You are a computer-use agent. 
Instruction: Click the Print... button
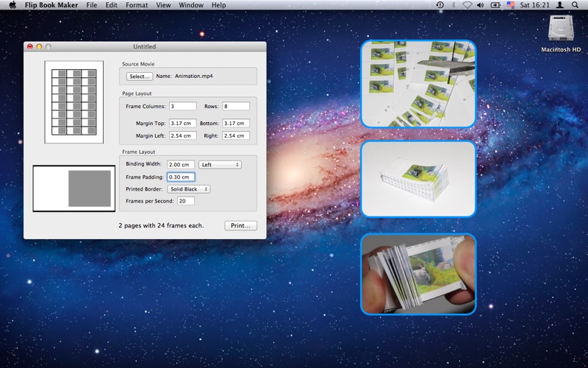click(241, 225)
